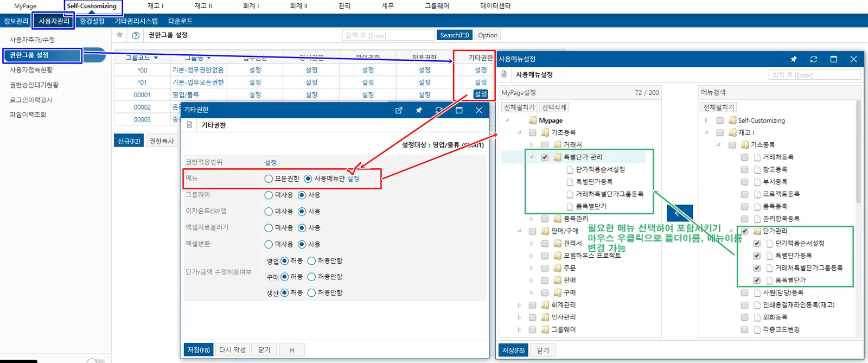Pop out the 기타권한 dialog
The width and height of the screenshot is (868, 363).
tap(399, 110)
